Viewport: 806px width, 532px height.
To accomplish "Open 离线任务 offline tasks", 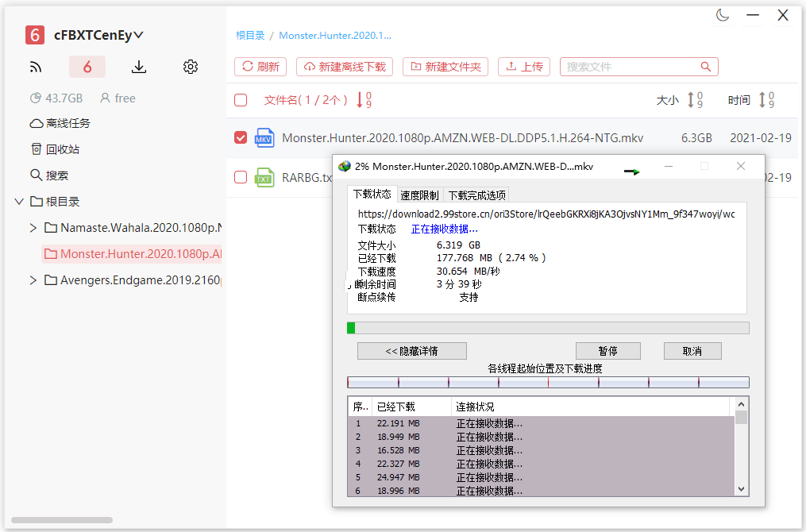I will point(60,123).
